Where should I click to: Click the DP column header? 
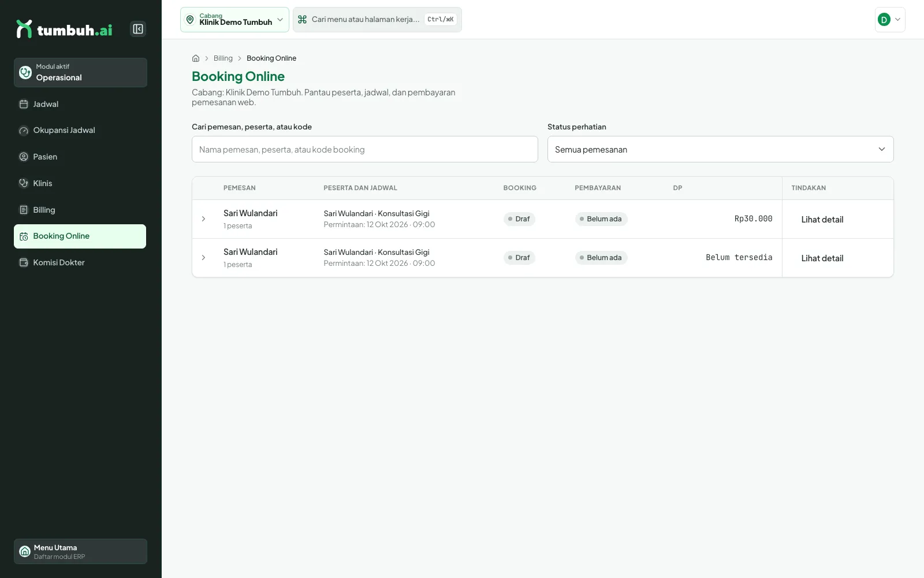[x=677, y=188]
